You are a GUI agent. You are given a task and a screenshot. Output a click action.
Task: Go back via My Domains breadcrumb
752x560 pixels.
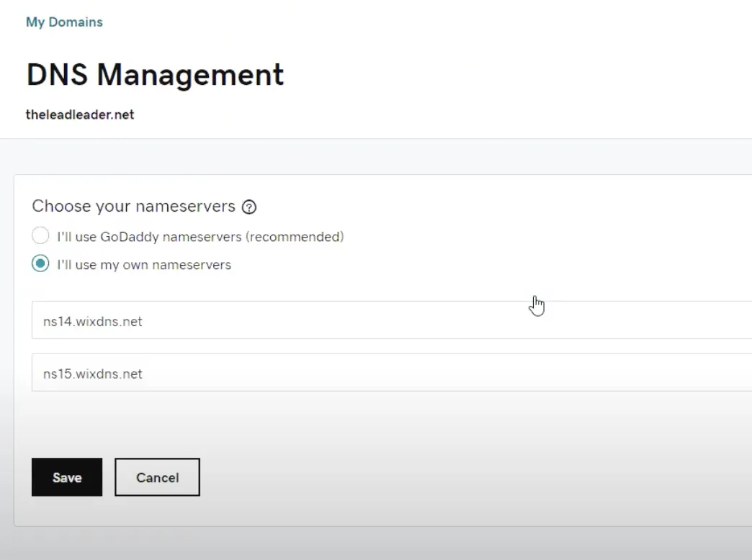[64, 22]
